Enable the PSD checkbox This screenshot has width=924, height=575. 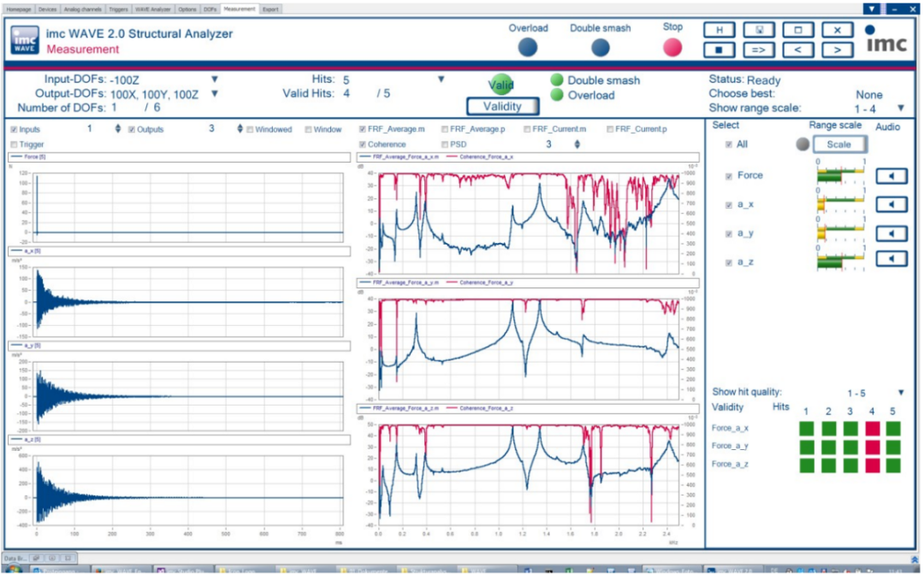(445, 145)
